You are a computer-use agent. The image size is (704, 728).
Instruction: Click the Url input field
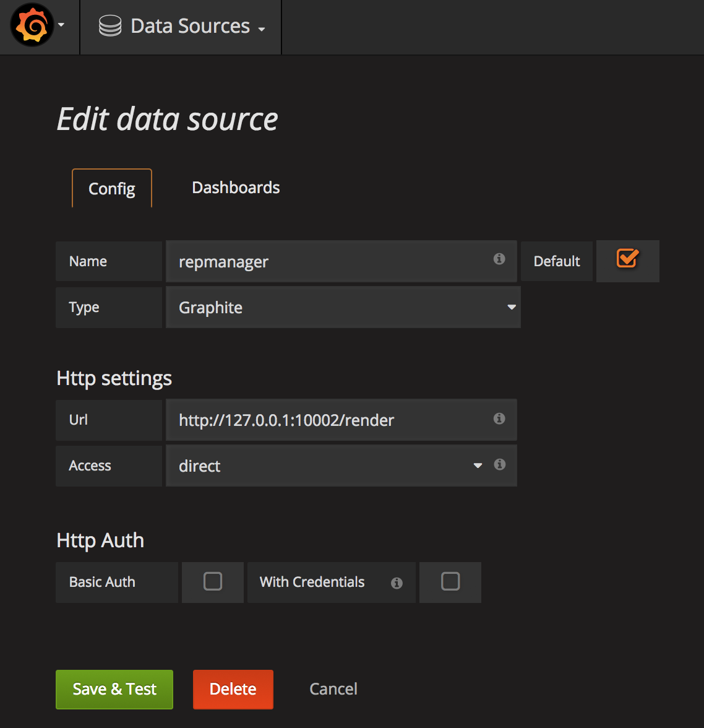(341, 420)
